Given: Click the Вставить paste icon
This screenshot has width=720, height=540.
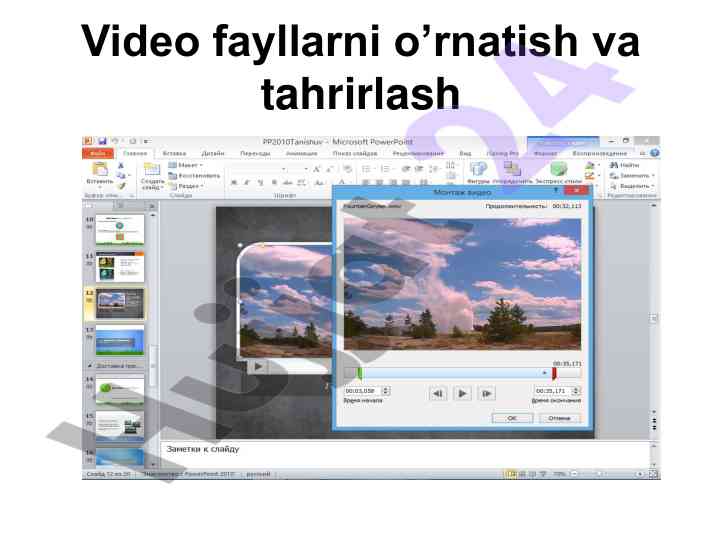Looking at the screenshot, I should pyautogui.click(x=98, y=169).
